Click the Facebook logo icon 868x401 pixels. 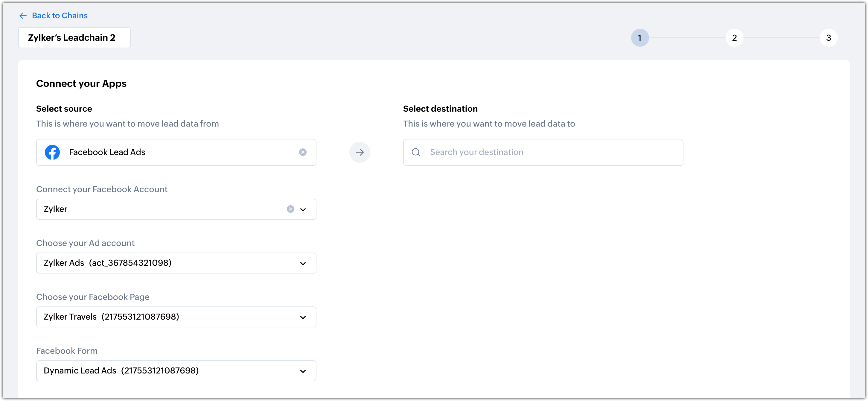coord(52,152)
